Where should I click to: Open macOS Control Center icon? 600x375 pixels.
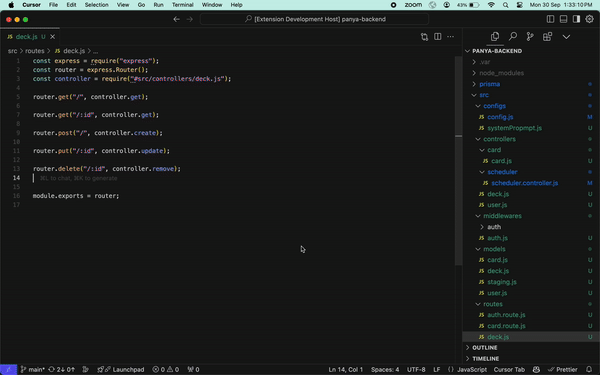click(520, 5)
